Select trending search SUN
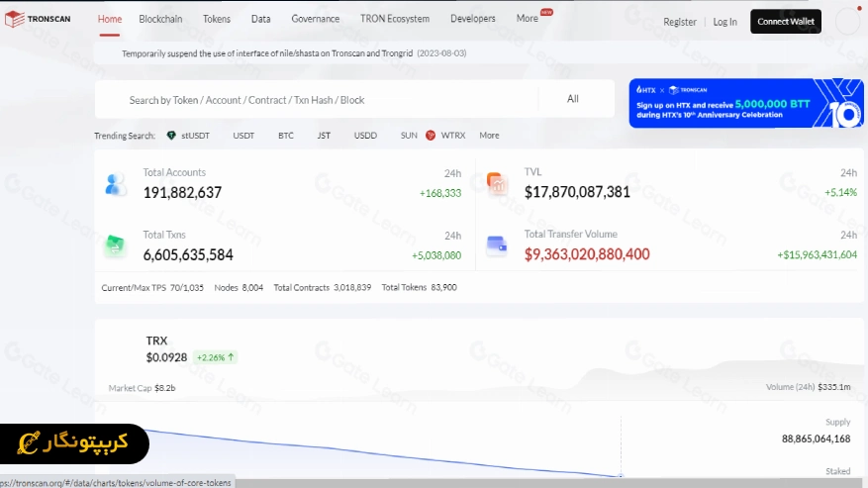 (x=409, y=136)
